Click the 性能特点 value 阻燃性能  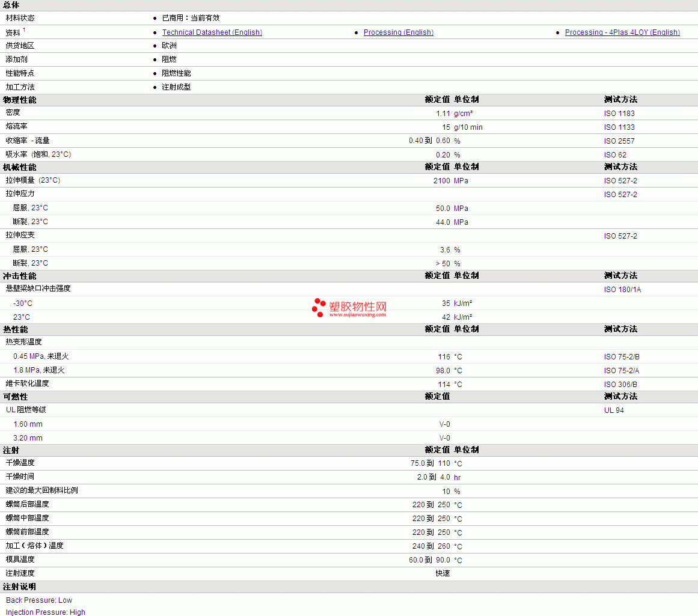(x=176, y=73)
